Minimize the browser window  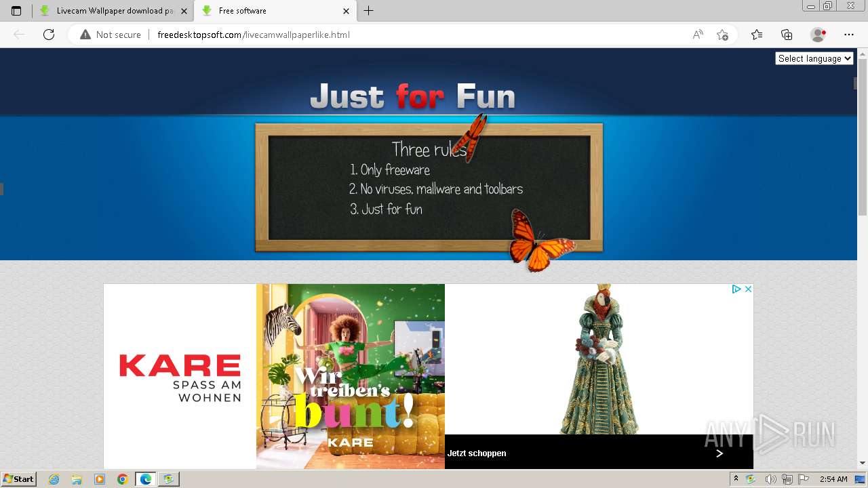pos(810,5)
